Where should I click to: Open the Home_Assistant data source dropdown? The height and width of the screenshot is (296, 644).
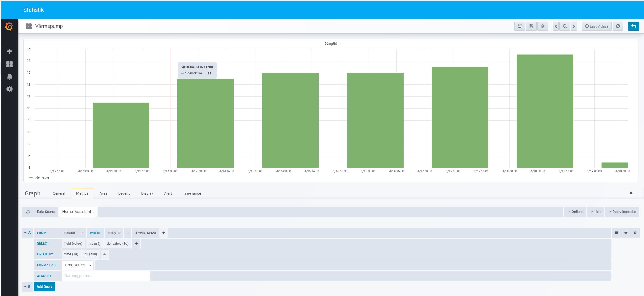pyautogui.click(x=78, y=212)
